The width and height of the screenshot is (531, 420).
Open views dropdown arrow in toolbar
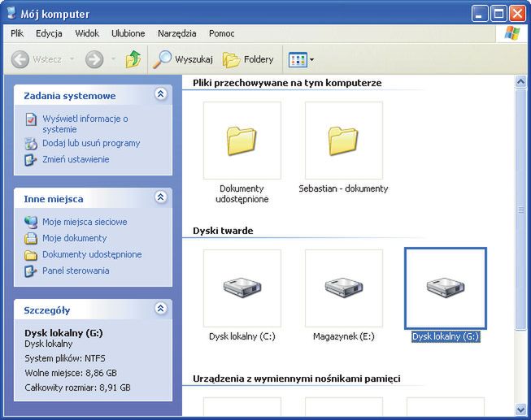[312, 60]
